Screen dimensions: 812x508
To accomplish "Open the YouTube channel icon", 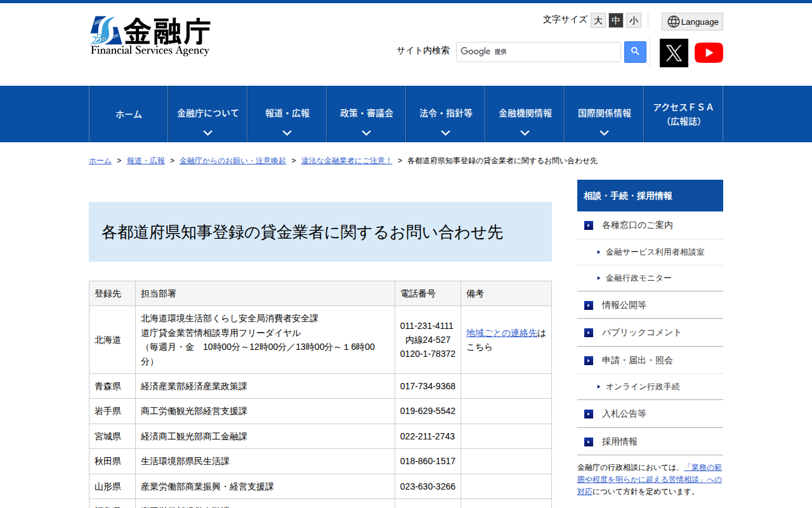I will 709,53.
